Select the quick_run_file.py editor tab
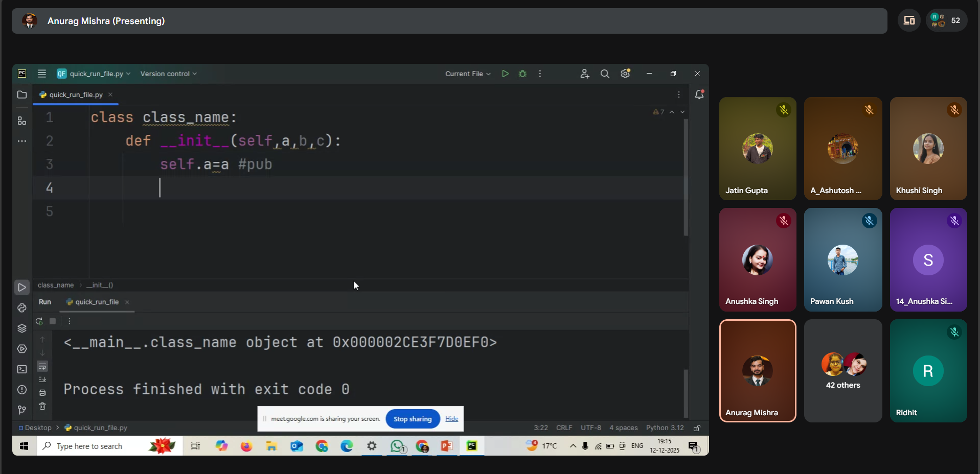 [x=74, y=94]
